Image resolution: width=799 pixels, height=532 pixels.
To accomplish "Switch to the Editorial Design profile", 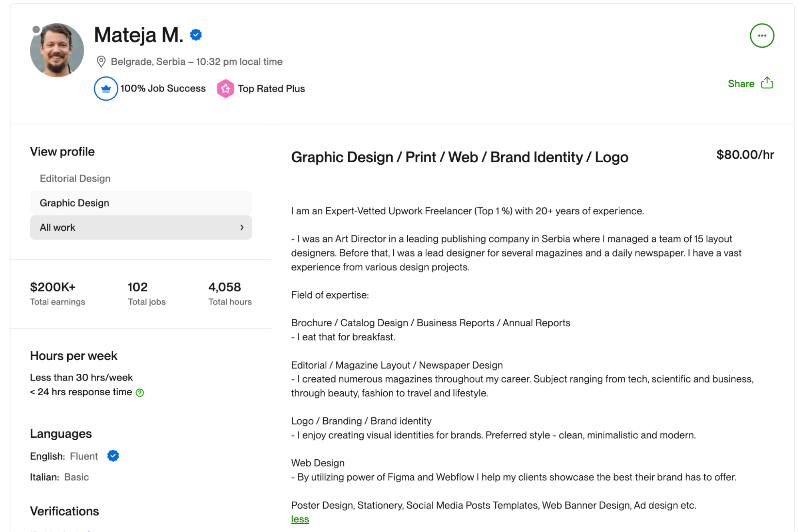I will pyautogui.click(x=75, y=178).
